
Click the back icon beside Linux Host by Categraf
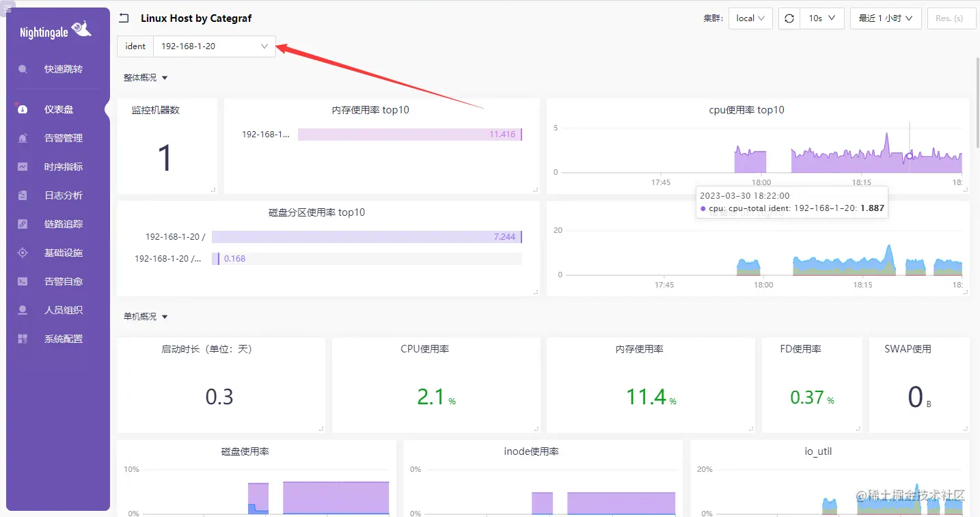[124, 18]
